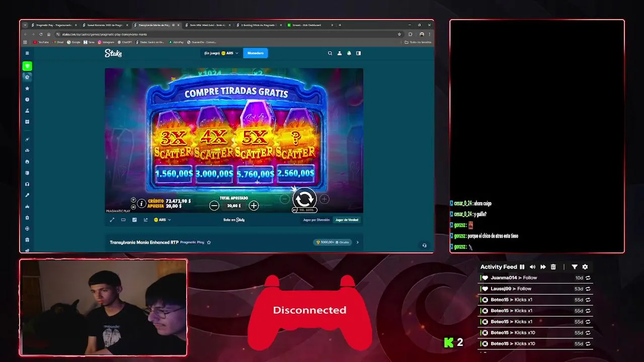Open the favorites star in Stake sidebar
Screen dimensions: 644x362
pos(27,88)
